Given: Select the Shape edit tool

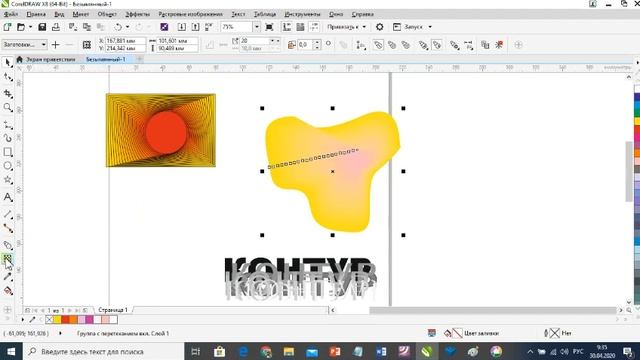Looking at the screenshot, I should tap(8, 77).
